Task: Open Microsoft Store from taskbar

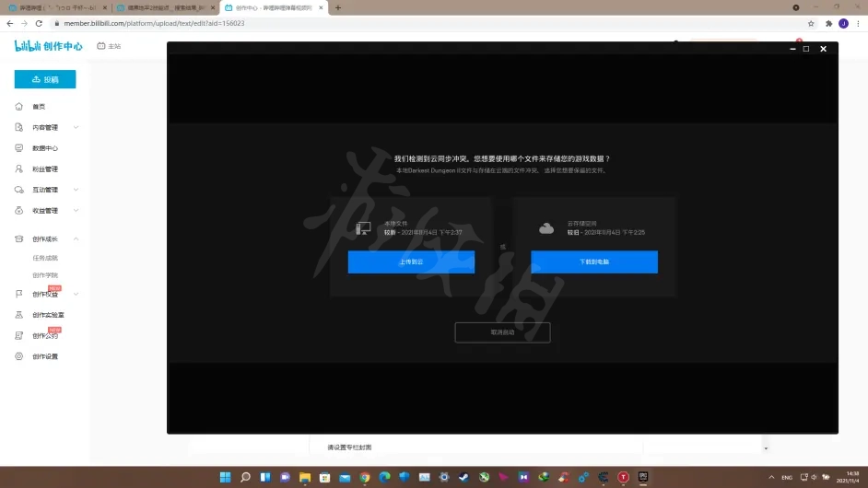Action: (325, 477)
